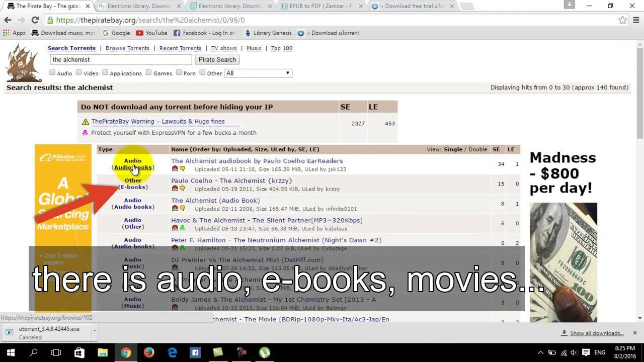Viewport: 644px width, 362px height.
Task: Open the YouTube bookmark icon
Action: pyautogui.click(x=139, y=33)
